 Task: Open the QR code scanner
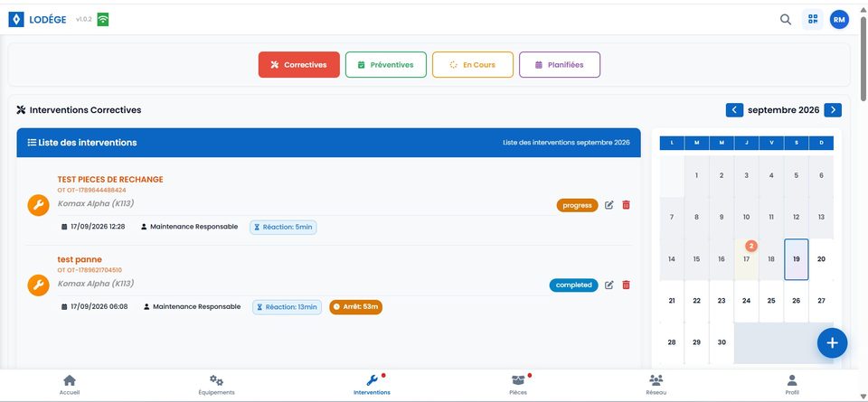[x=813, y=19]
